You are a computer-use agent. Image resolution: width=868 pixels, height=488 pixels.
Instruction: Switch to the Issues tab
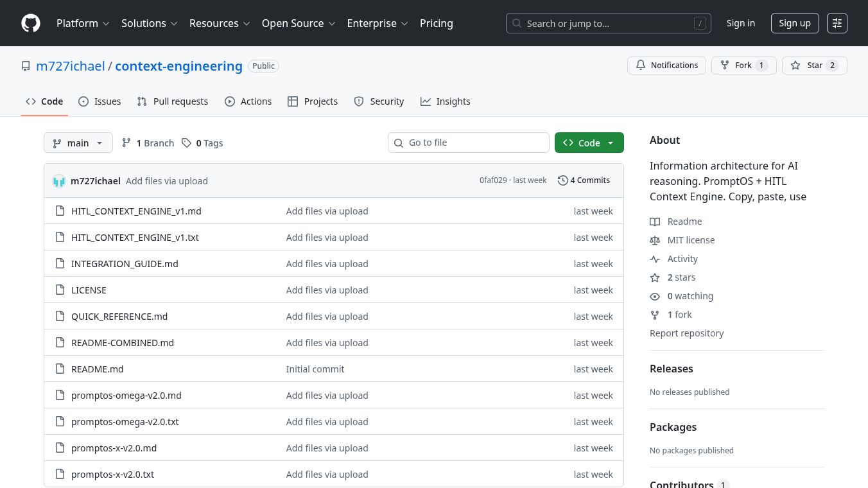pyautogui.click(x=100, y=101)
